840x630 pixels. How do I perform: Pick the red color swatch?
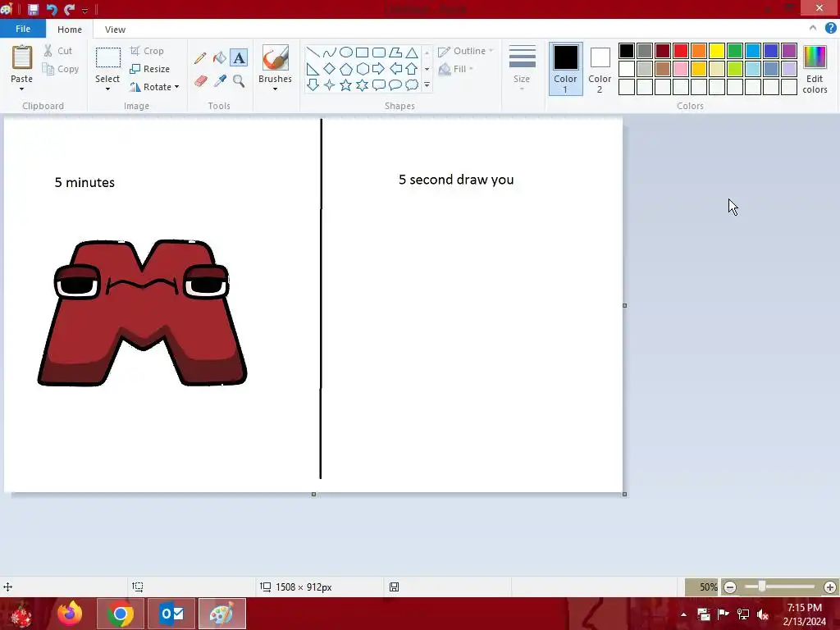[x=681, y=51]
